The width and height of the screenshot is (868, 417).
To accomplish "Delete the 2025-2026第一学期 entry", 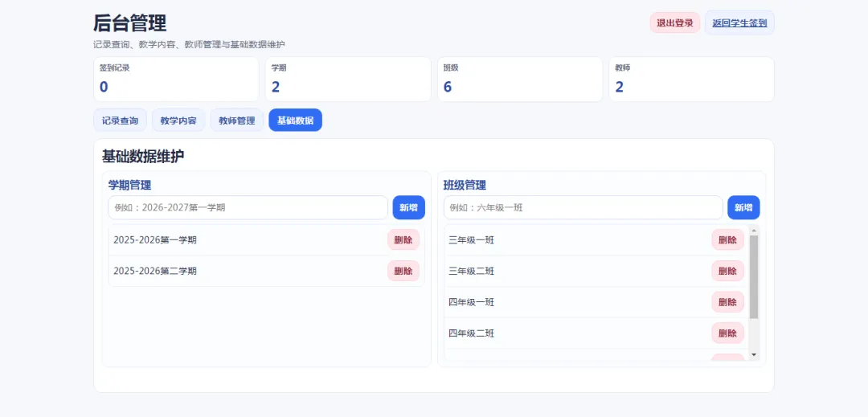I will pos(403,240).
